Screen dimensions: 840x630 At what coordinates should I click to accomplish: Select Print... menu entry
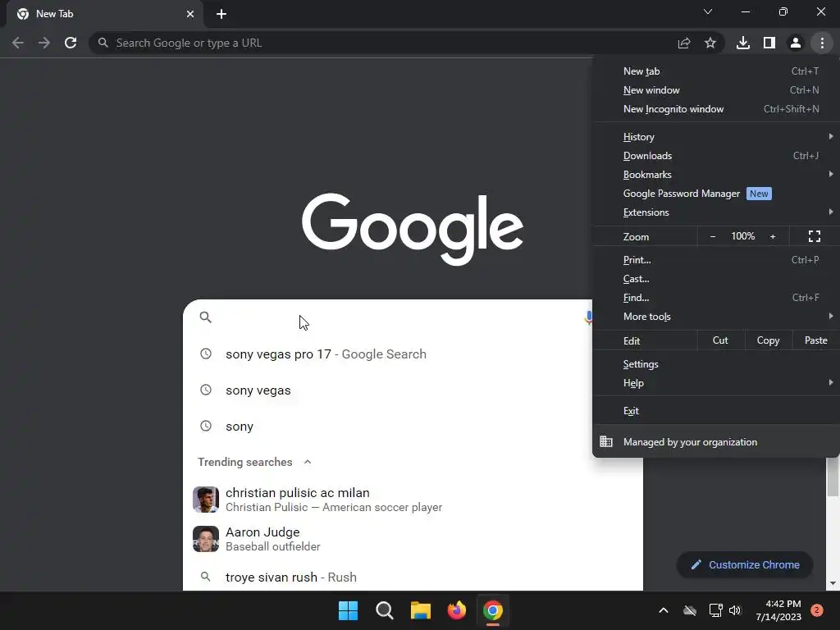tap(715, 260)
